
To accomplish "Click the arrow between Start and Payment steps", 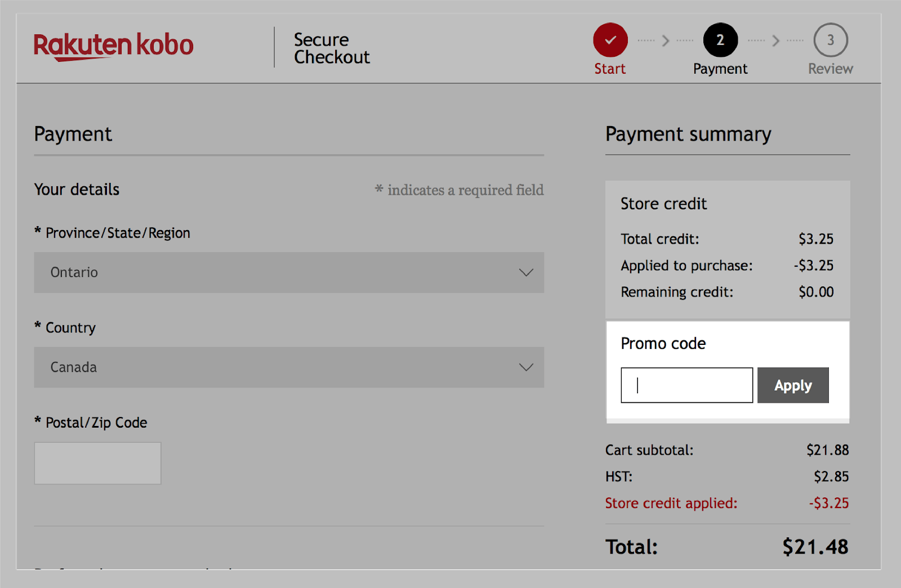I will [x=666, y=40].
